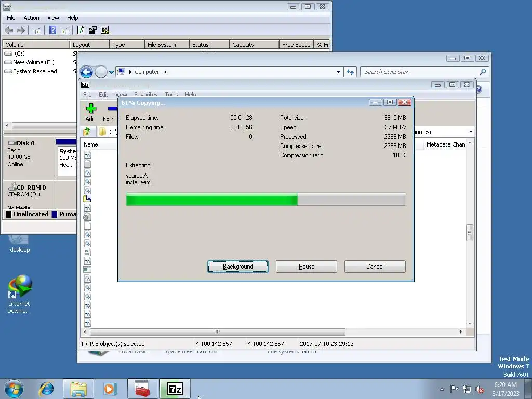Viewport: 532px width, 399px height.
Task: Switch to toolbox app in taskbar
Action: click(142, 389)
